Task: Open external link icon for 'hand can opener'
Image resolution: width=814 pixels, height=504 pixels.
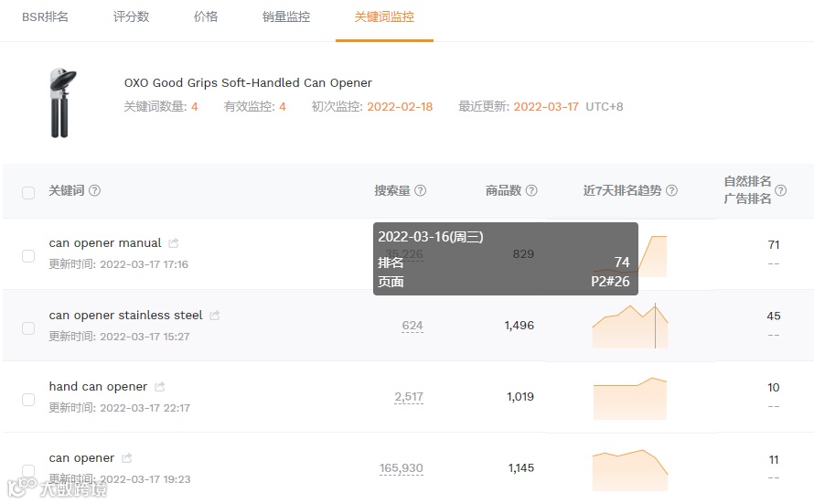Action: point(160,387)
